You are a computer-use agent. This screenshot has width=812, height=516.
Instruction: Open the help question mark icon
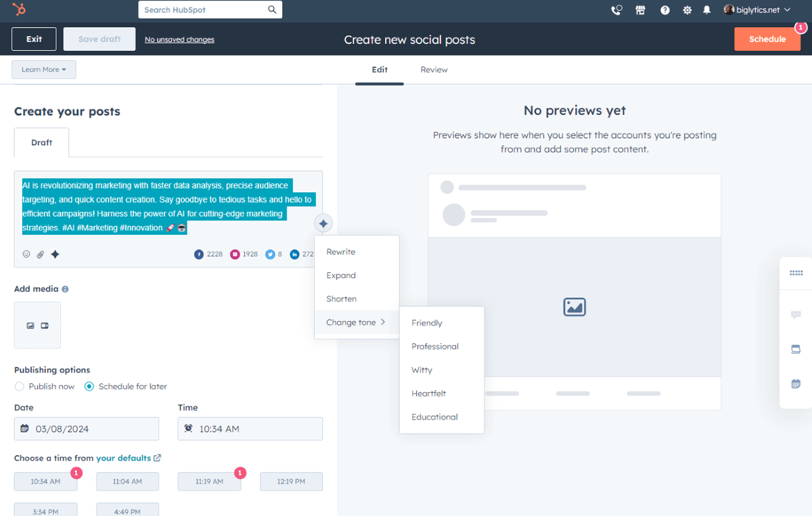coord(665,10)
